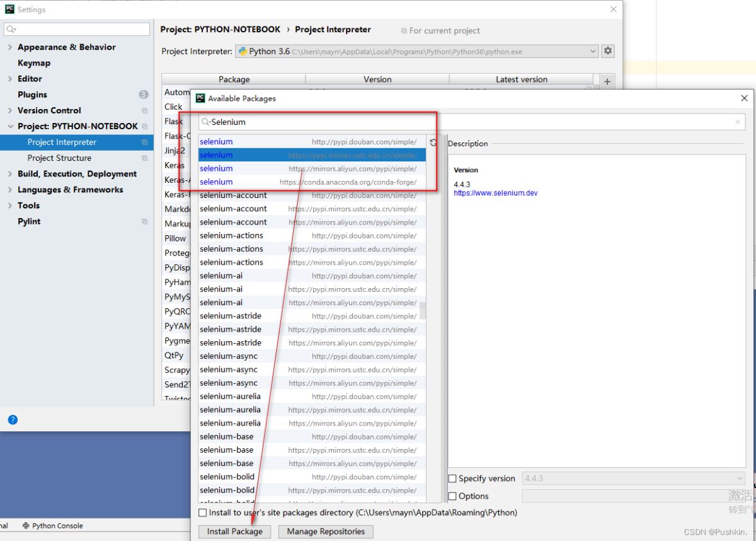Focus the Settings search field

77,29
